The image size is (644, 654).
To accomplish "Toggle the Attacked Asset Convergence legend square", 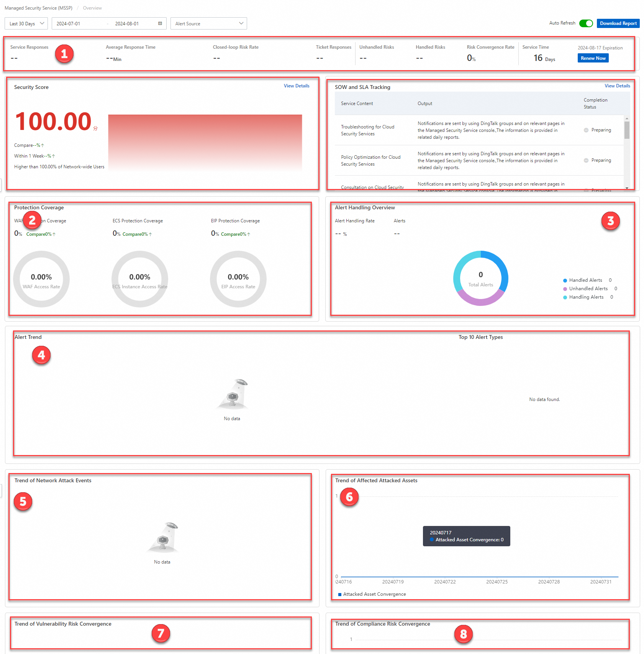I will [340, 595].
